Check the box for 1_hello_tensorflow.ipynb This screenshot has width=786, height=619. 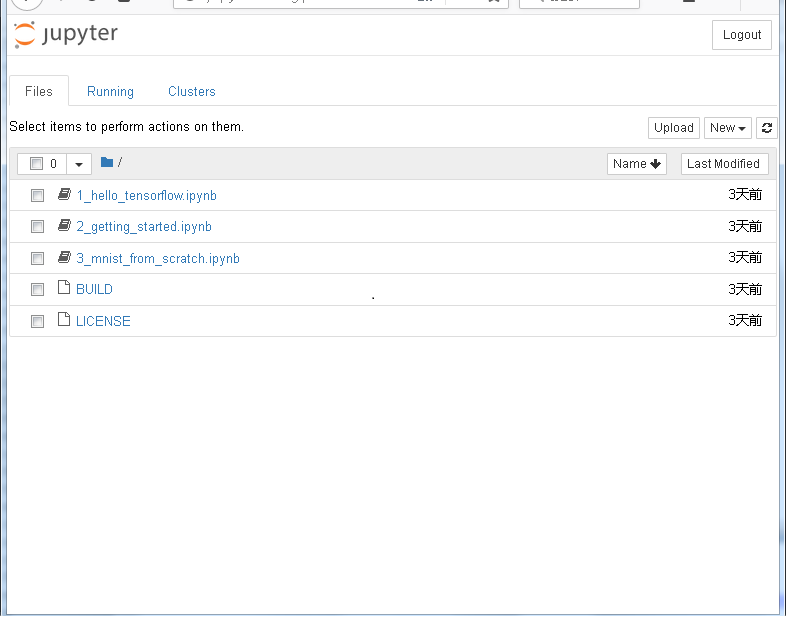pyautogui.click(x=37, y=195)
